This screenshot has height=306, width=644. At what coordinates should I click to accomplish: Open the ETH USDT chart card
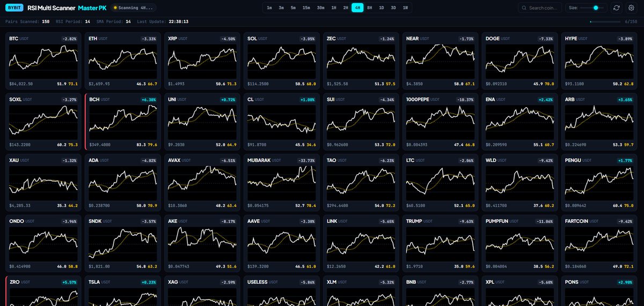[123, 61]
